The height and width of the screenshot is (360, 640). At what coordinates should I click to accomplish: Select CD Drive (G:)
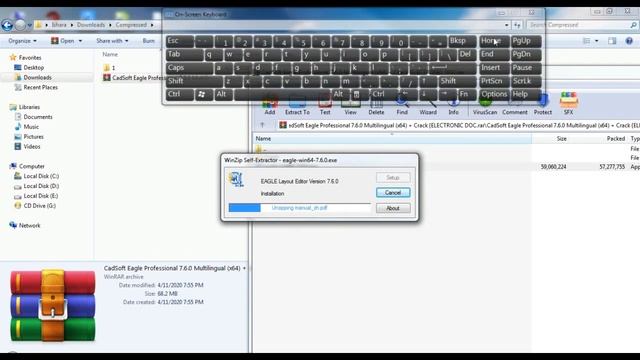click(x=40, y=206)
